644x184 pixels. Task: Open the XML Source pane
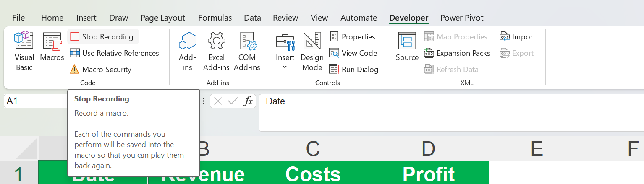pos(407,47)
